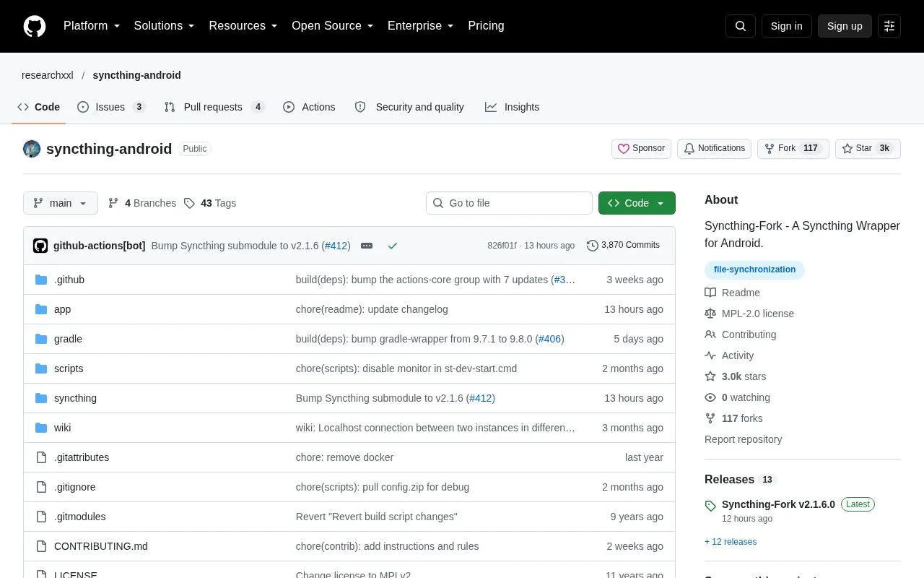924x578 pixels.
Task: Expand the Enterprise navigation menu
Action: (421, 26)
